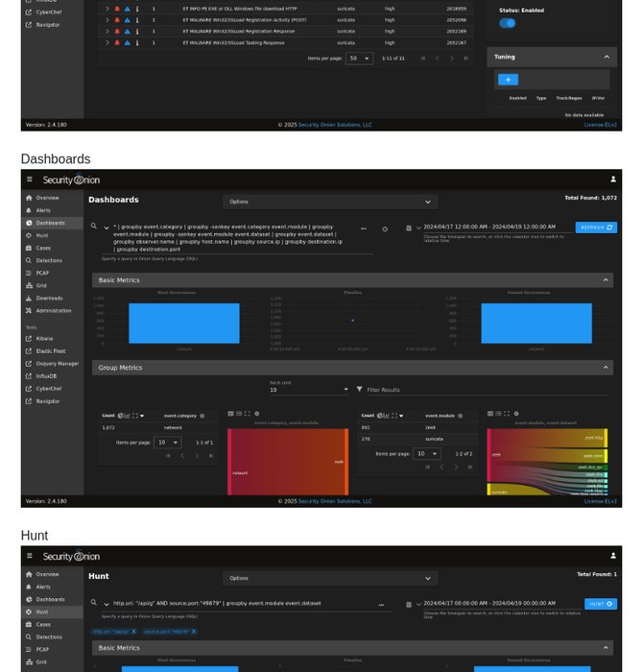Remove the source.port:"49879" filter chip

click(x=194, y=632)
